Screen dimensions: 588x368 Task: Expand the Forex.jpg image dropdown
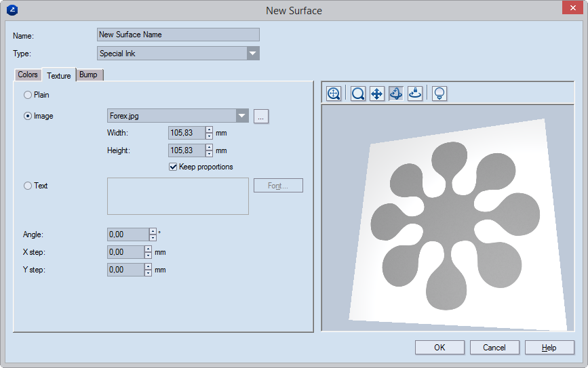coord(241,116)
